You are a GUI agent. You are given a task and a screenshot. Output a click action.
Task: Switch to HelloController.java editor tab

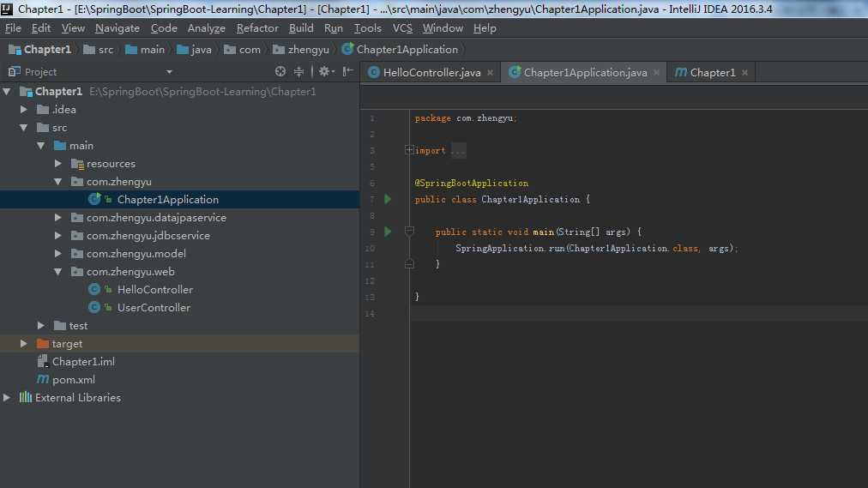click(431, 73)
